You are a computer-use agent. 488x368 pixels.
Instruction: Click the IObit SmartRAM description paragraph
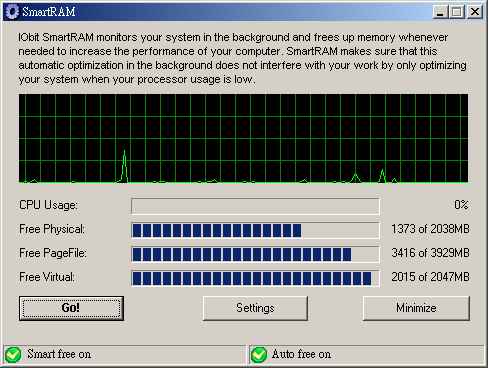[242, 58]
